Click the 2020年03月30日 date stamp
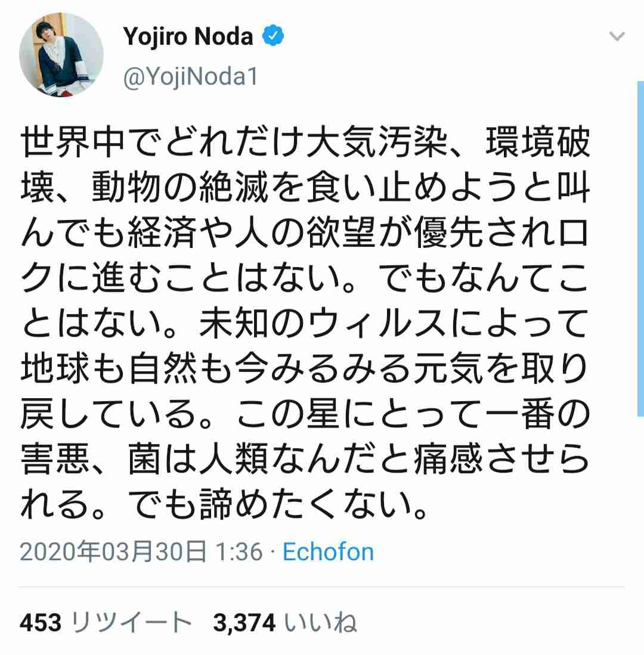 click(113, 552)
